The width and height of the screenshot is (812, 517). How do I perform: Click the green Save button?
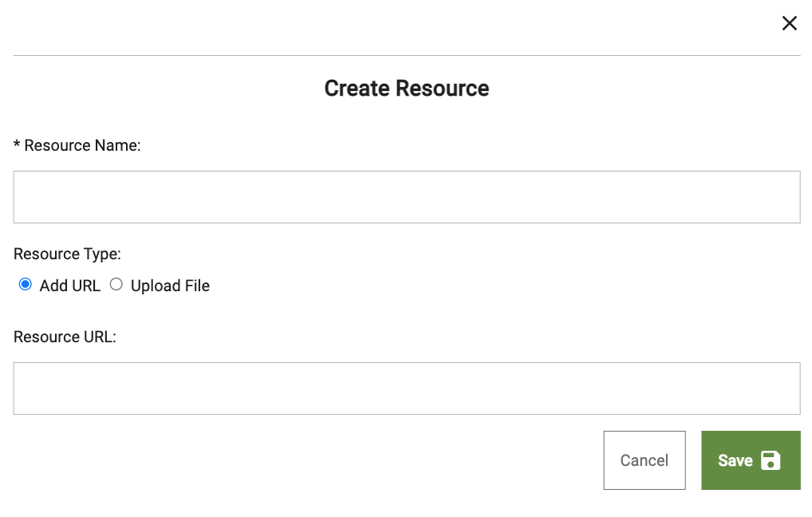(750, 460)
